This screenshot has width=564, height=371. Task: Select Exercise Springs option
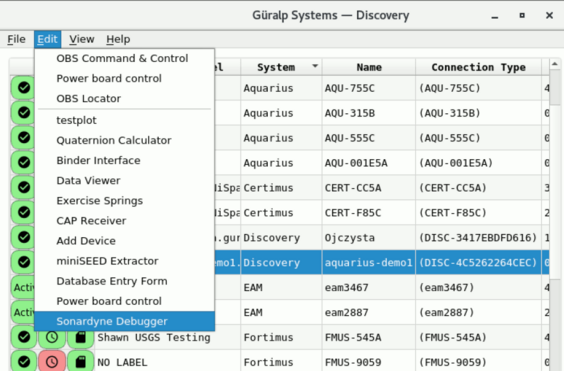pos(124,201)
